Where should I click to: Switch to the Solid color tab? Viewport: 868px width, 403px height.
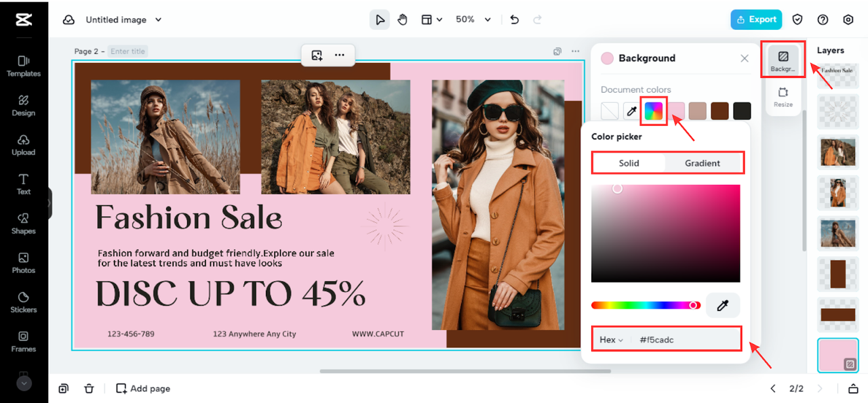pyautogui.click(x=629, y=163)
